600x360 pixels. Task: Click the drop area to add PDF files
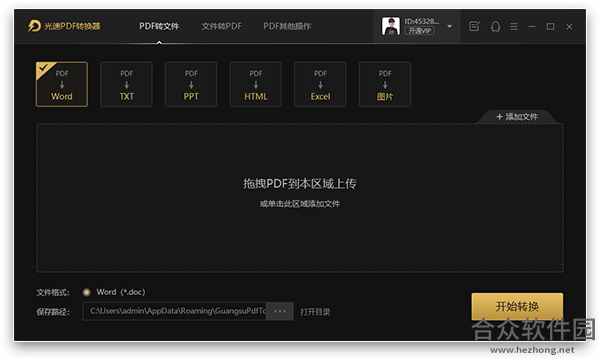pos(300,198)
